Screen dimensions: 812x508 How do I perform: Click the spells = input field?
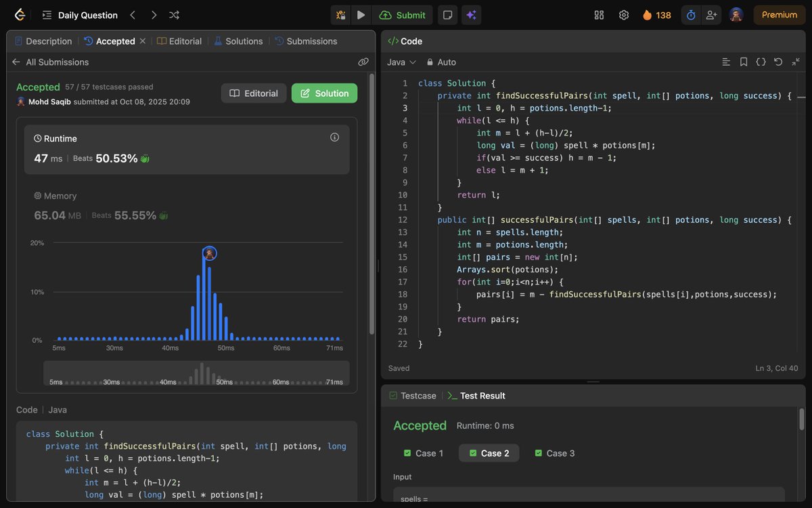(x=589, y=497)
